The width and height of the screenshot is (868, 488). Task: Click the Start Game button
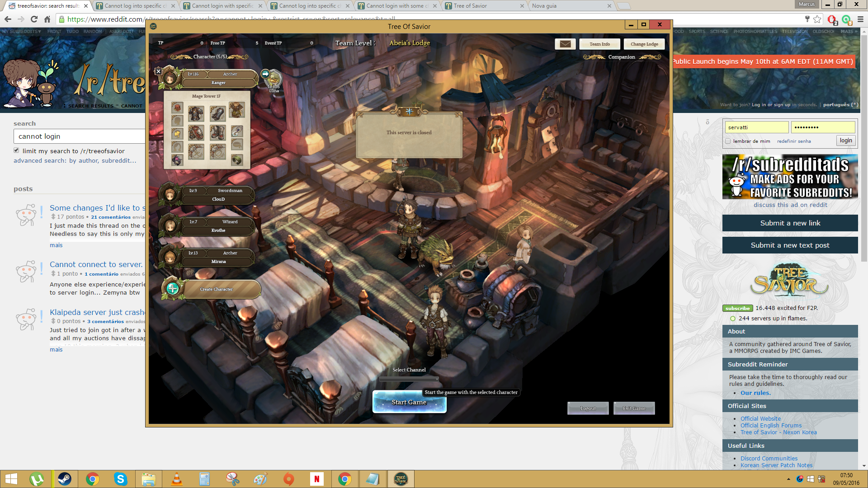tap(409, 402)
